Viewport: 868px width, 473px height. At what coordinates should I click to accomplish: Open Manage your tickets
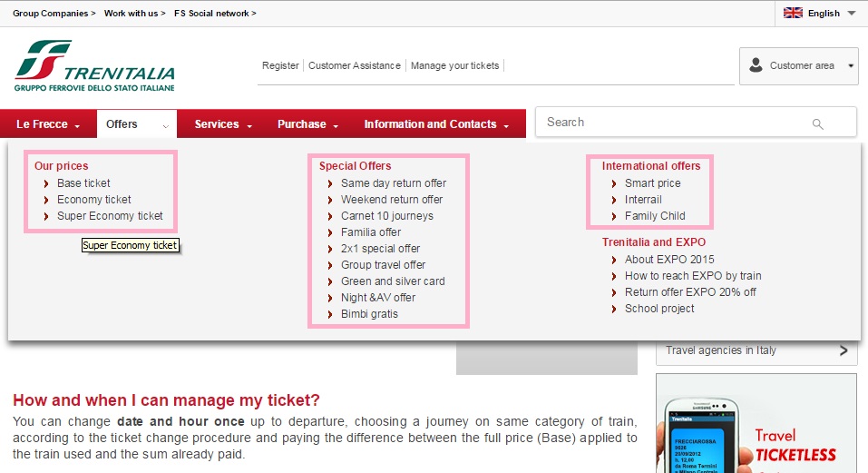pyautogui.click(x=454, y=65)
